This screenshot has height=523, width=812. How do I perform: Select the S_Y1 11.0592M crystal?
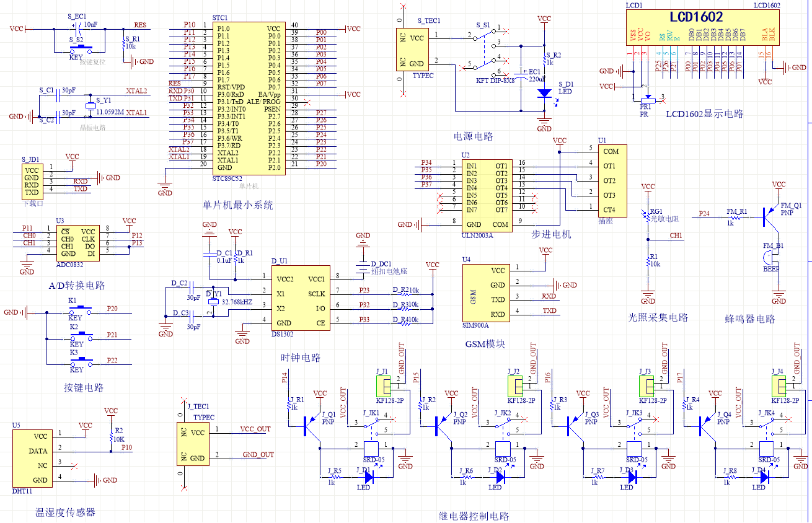tap(91, 105)
